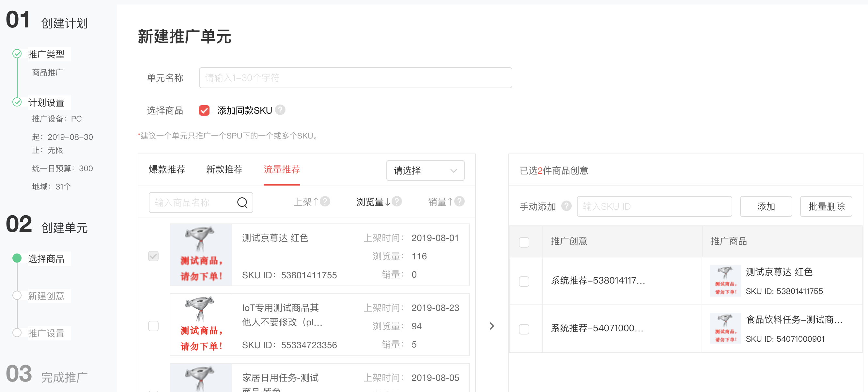This screenshot has height=392, width=868.
Task: Click 03 完成推广 heading
Action: [47, 374]
